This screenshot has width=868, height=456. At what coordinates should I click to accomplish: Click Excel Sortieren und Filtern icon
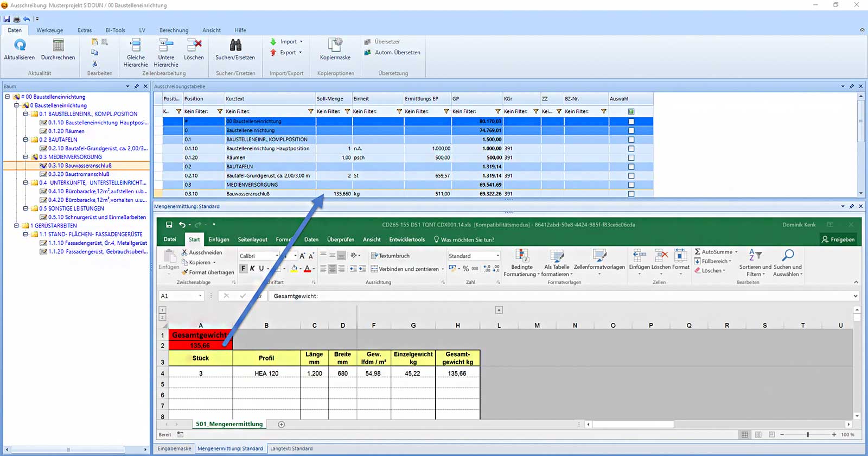(x=755, y=255)
